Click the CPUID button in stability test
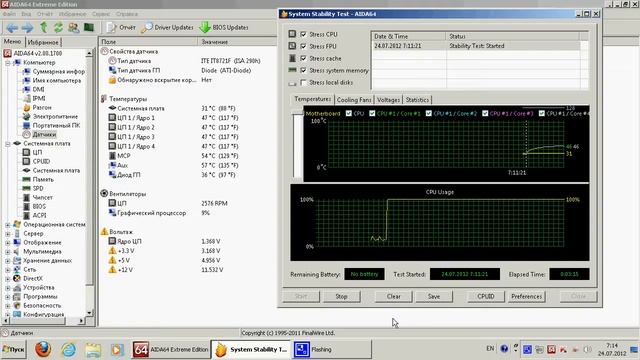Viewport: 640px width, 360px height. (x=486, y=296)
